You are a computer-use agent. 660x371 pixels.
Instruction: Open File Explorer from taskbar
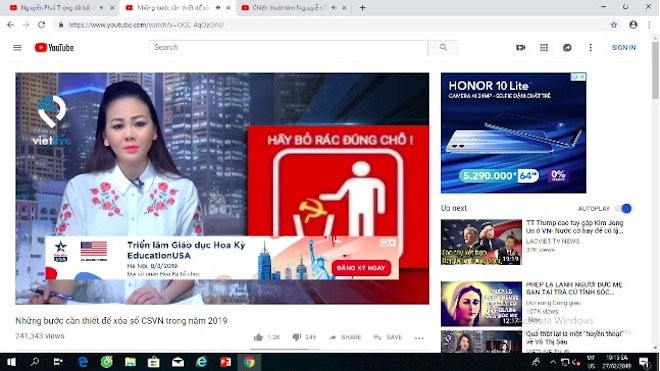coord(130,362)
